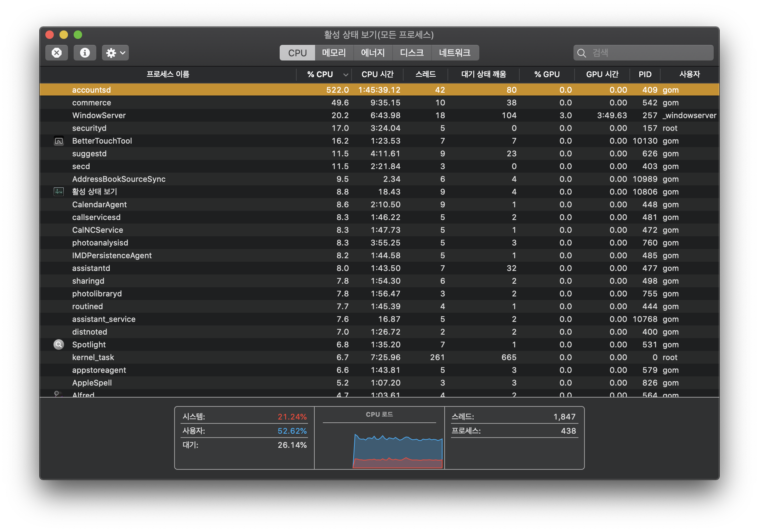Switch to the 메모리 tab
This screenshot has height=532, width=759.
tap(334, 53)
